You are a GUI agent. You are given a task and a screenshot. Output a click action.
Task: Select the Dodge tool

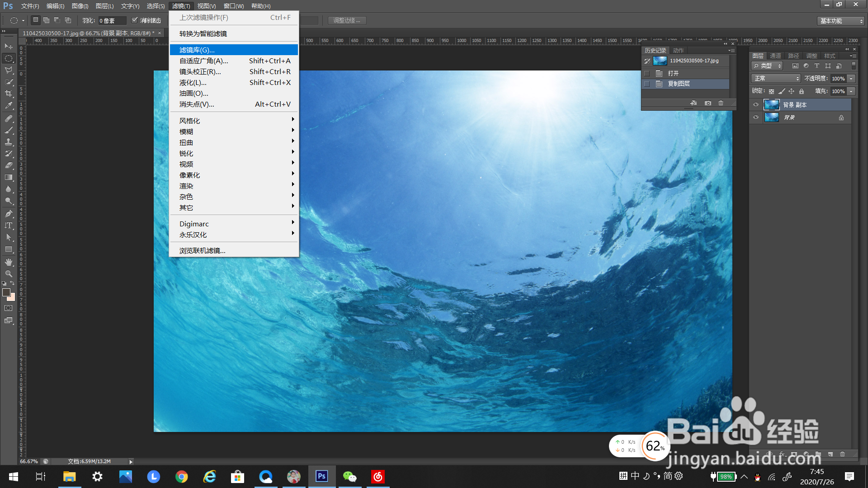click(9, 201)
